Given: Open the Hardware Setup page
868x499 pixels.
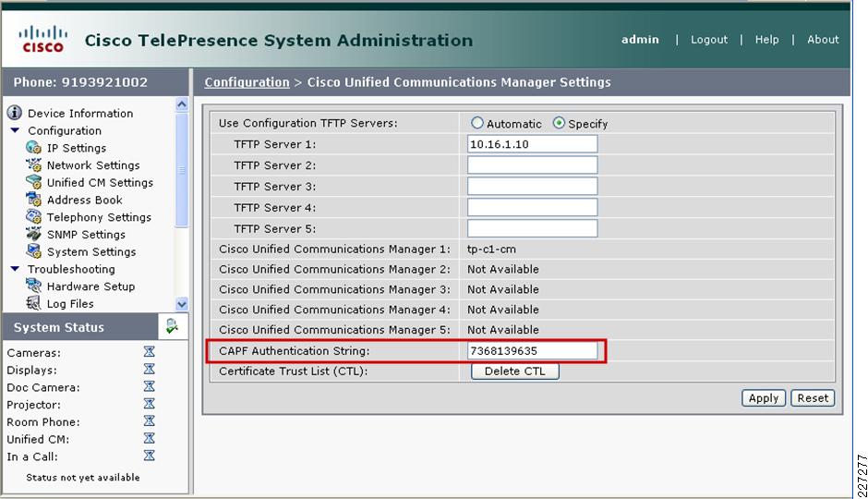Looking at the screenshot, I should pos(90,286).
